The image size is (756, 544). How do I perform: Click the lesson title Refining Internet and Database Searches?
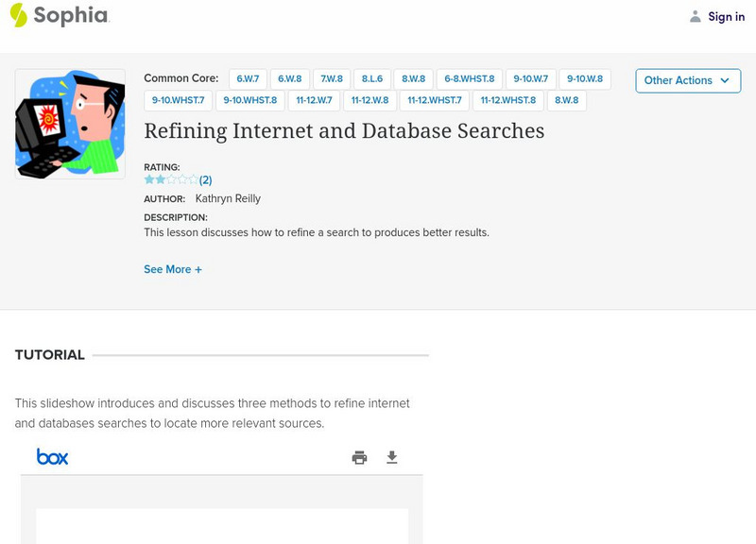[344, 131]
